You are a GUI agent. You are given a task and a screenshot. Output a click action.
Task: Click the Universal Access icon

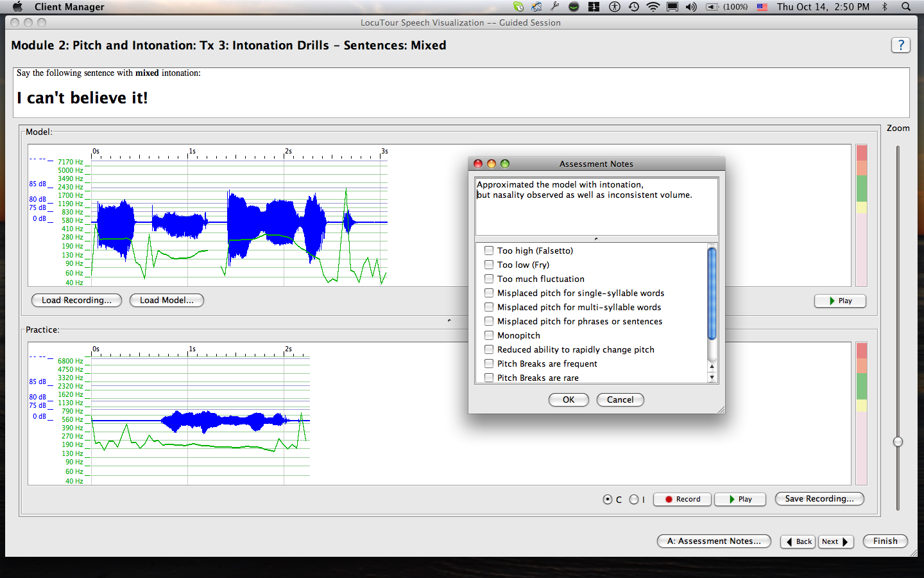pyautogui.click(x=615, y=6)
